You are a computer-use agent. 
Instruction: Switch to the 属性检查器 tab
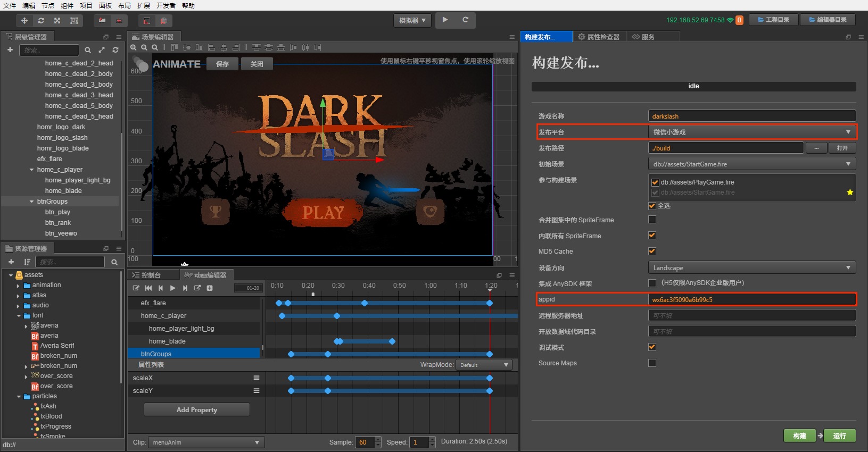[x=599, y=37]
